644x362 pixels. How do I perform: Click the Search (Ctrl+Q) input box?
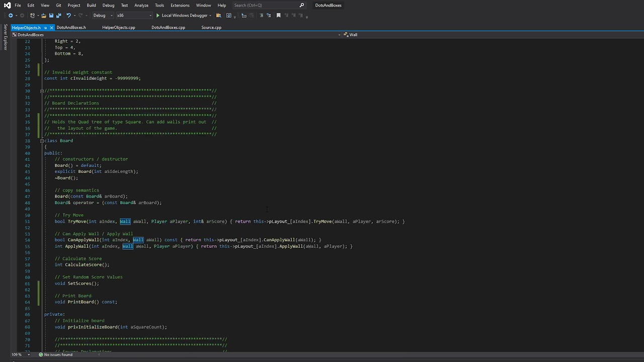click(269, 6)
